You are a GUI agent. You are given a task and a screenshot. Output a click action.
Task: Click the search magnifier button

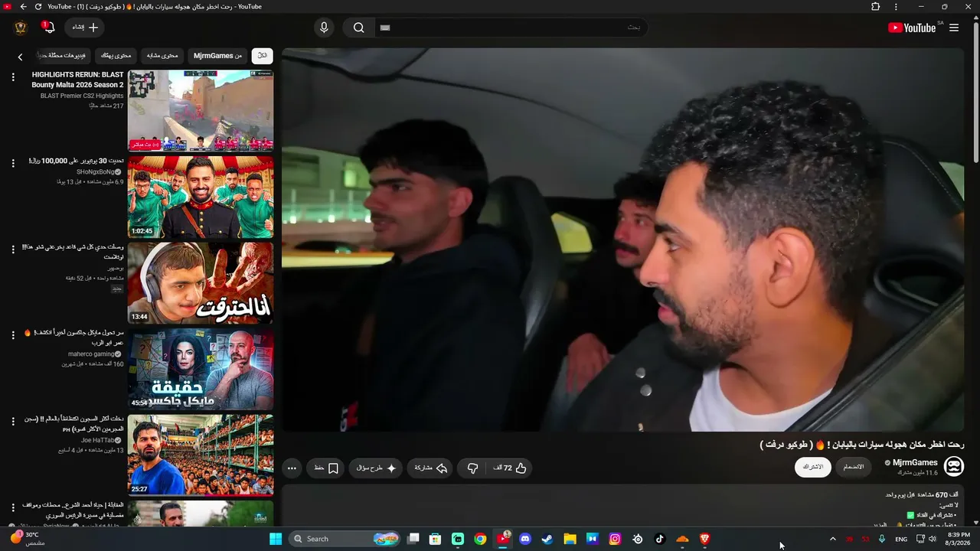tap(358, 28)
